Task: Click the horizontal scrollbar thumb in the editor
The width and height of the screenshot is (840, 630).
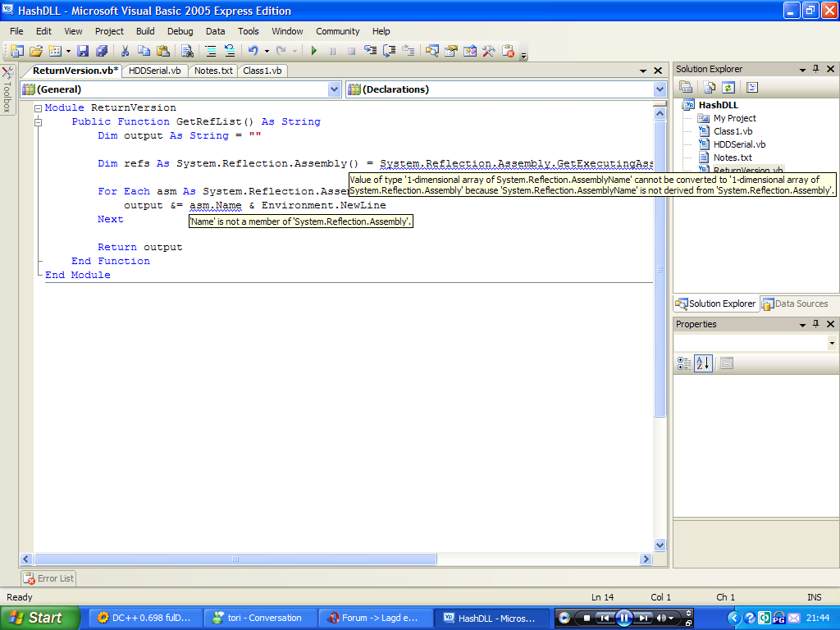Action: pyautogui.click(x=235, y=559)
